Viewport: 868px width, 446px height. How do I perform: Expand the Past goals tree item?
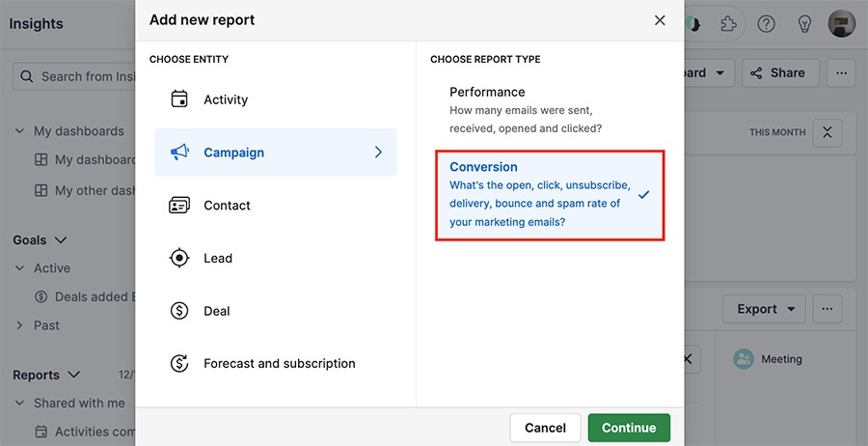coord(19,325)
